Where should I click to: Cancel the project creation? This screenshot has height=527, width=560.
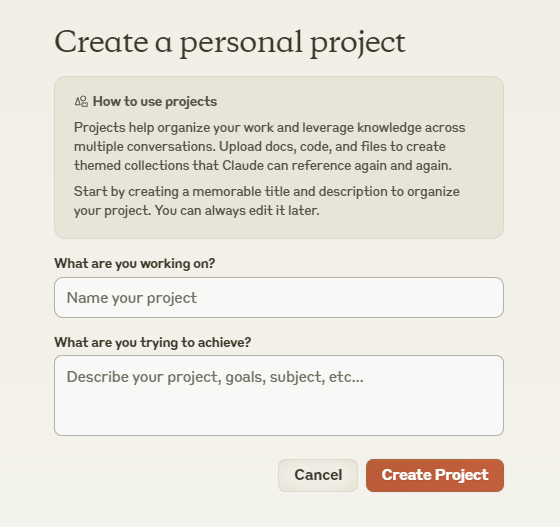318,475
